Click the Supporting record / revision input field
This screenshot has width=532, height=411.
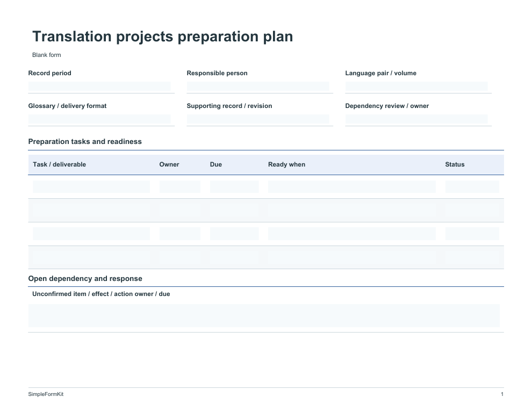[258, 119]
